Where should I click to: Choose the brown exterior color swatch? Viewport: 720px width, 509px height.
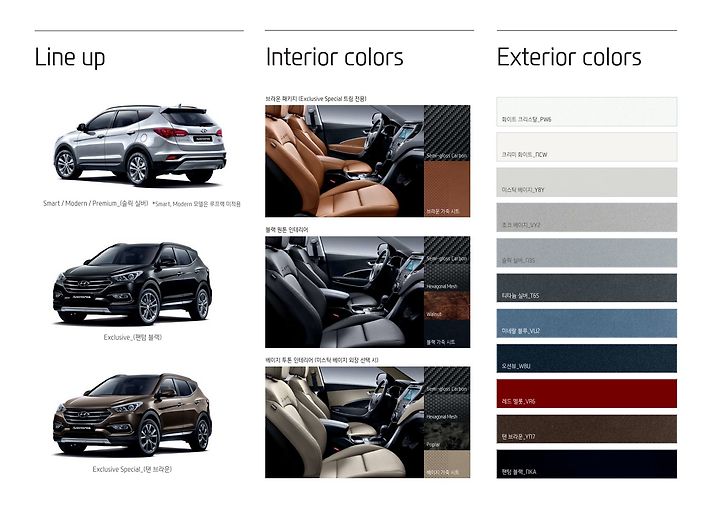pyautogui.click(x=586, y=429)
